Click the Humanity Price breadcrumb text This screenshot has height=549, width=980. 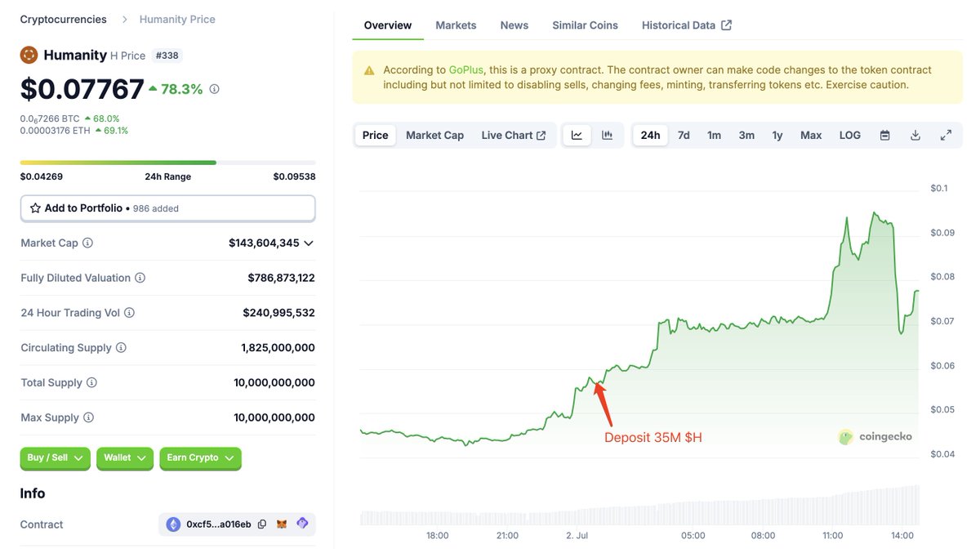[x=177, y=19]
